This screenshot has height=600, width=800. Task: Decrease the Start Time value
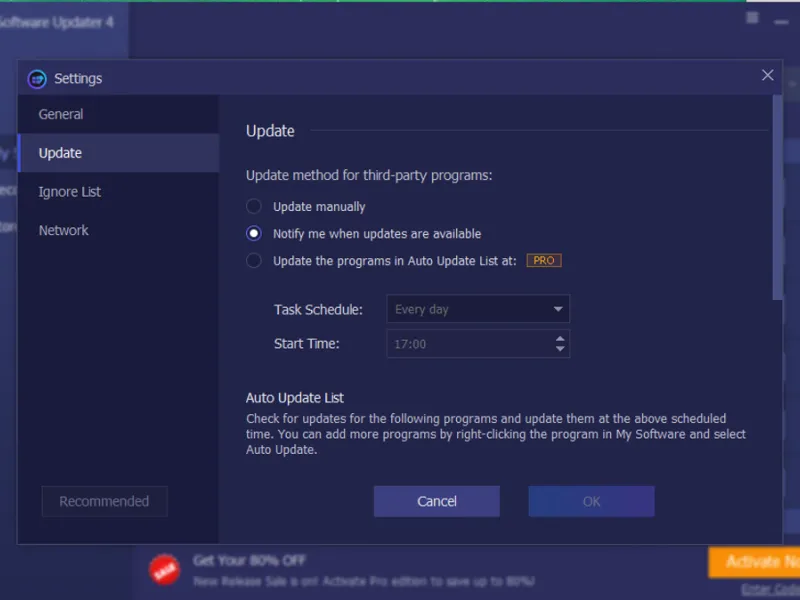[560, 349]
